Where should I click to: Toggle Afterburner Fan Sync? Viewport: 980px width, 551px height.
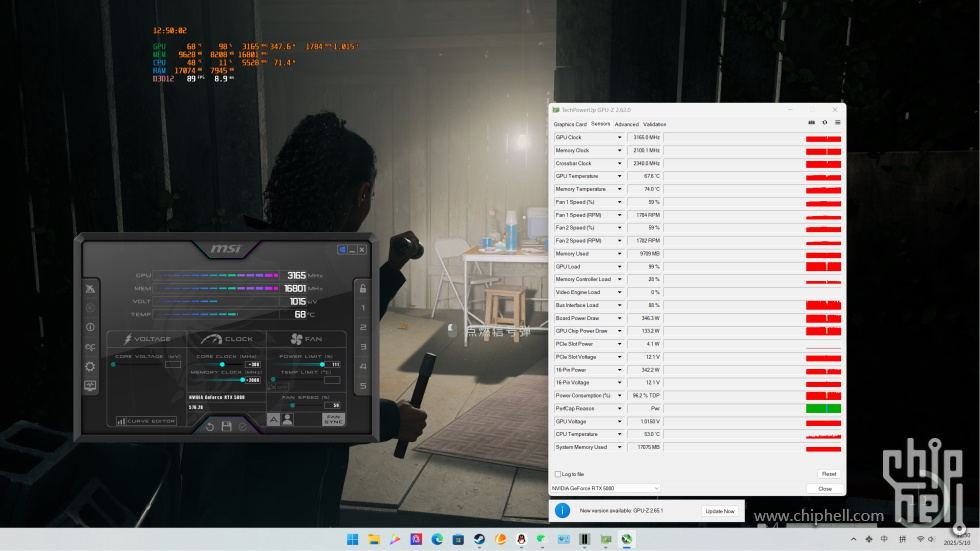pyautogui.click(x=333, y=419)
